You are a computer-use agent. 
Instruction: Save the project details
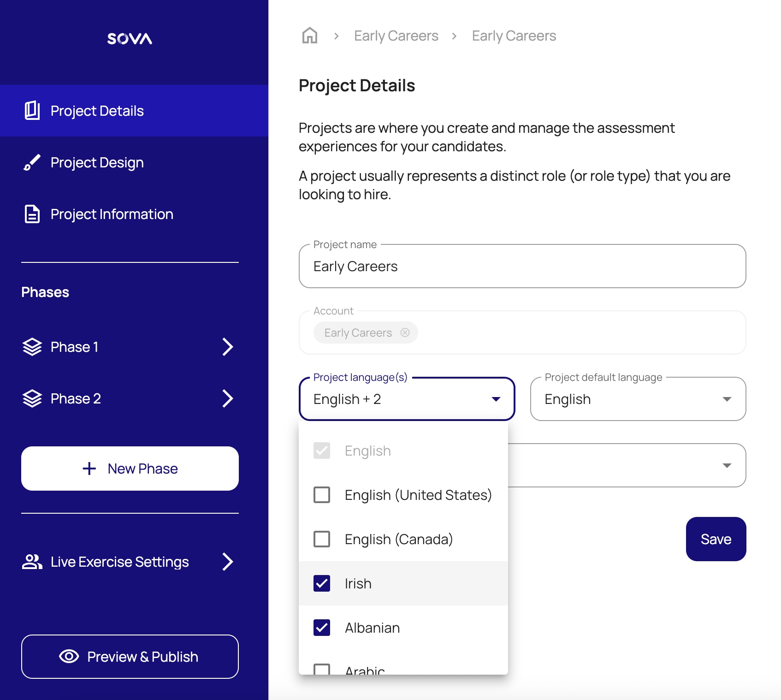click(x=716, y=539)
